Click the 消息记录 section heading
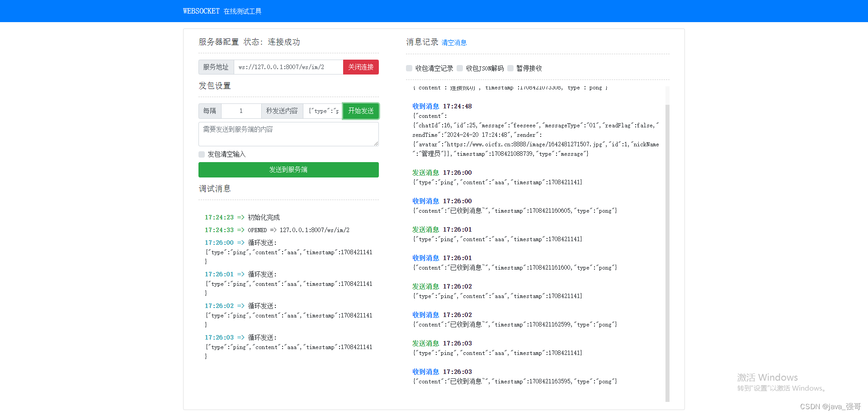868x415 pixels. point(422,42)
